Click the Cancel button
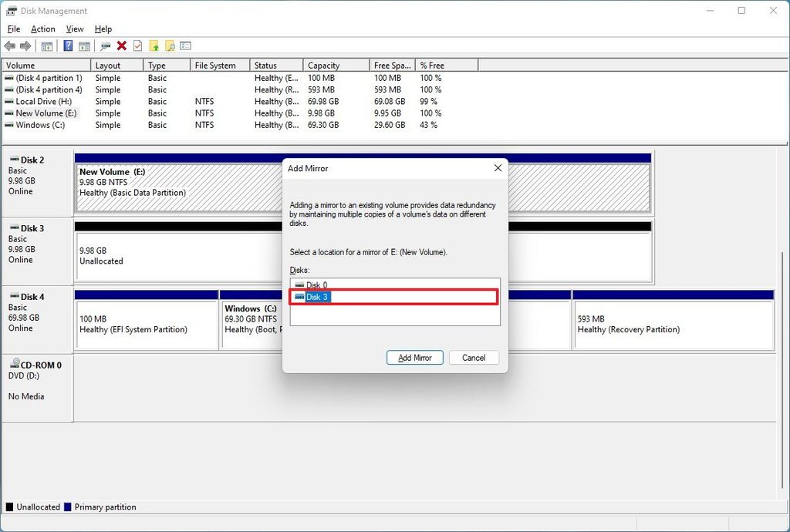The height and width of the screenshot is (532, 790). click(474, 357)
